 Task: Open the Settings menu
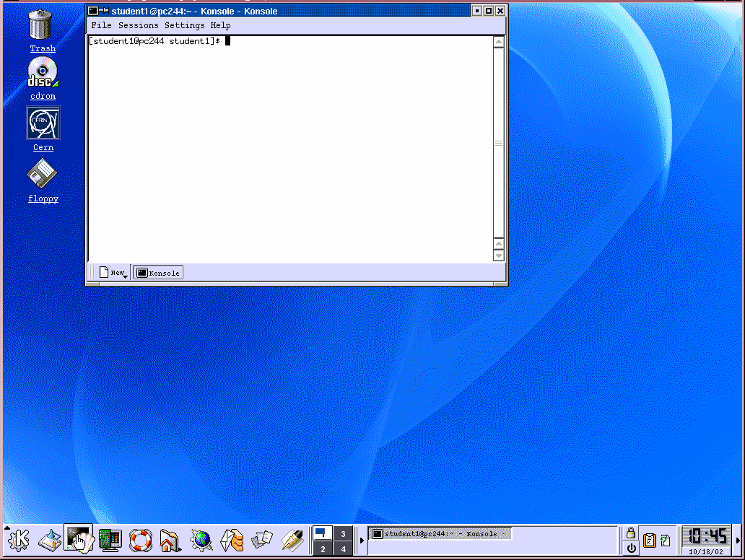point(184,25)
